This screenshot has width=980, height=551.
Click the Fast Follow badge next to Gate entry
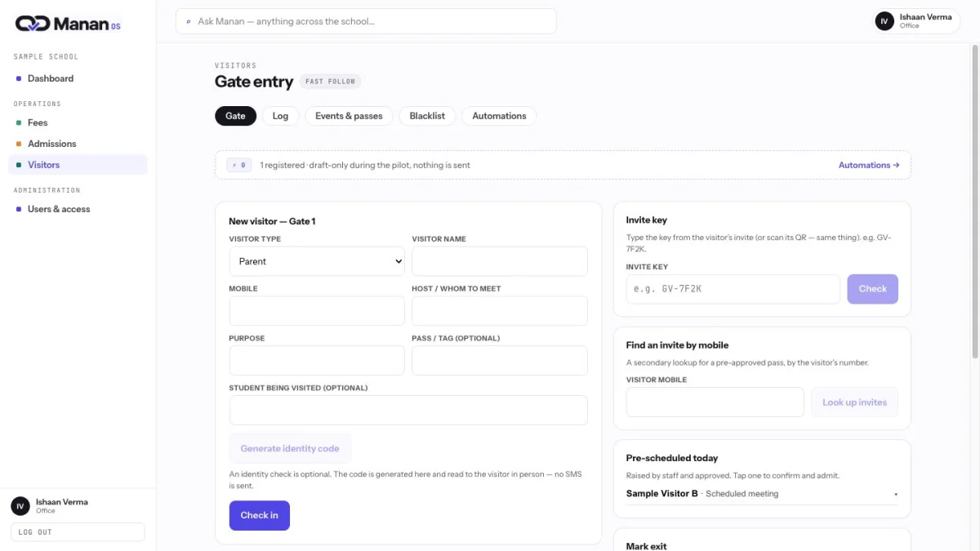click(x=331, y=82)
